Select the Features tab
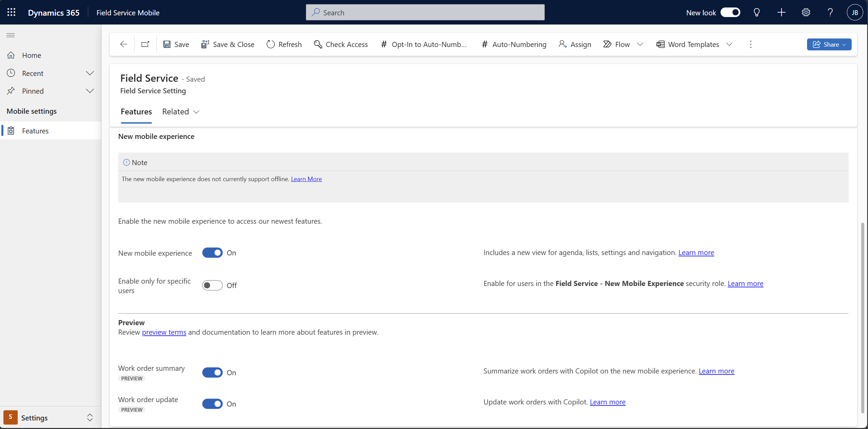The width and height of the screenshot is (868, 429). click(136, 111)
